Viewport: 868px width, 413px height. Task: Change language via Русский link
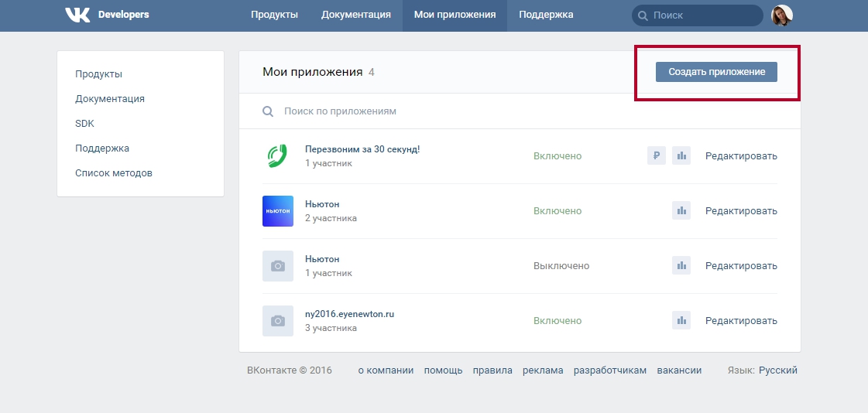tap(778, 370)
